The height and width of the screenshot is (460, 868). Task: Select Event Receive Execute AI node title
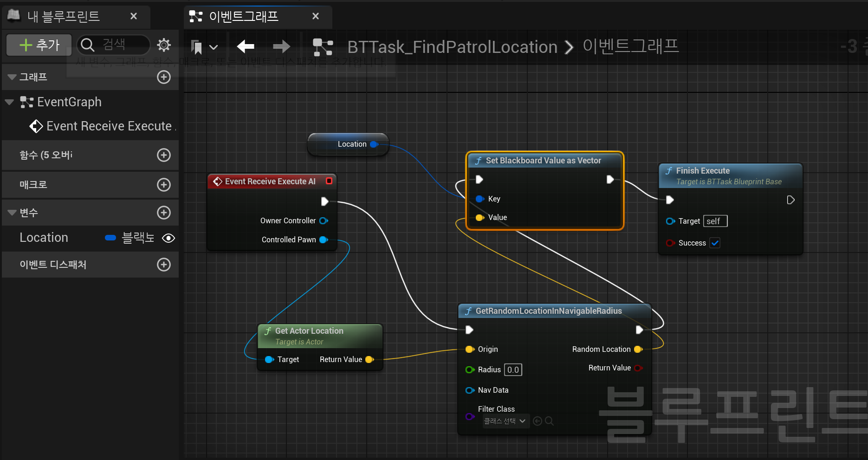[270, 181]
